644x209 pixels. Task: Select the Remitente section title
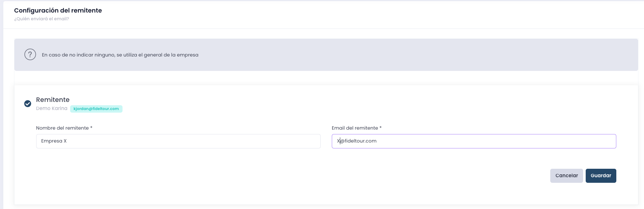(x=53, y=100)
